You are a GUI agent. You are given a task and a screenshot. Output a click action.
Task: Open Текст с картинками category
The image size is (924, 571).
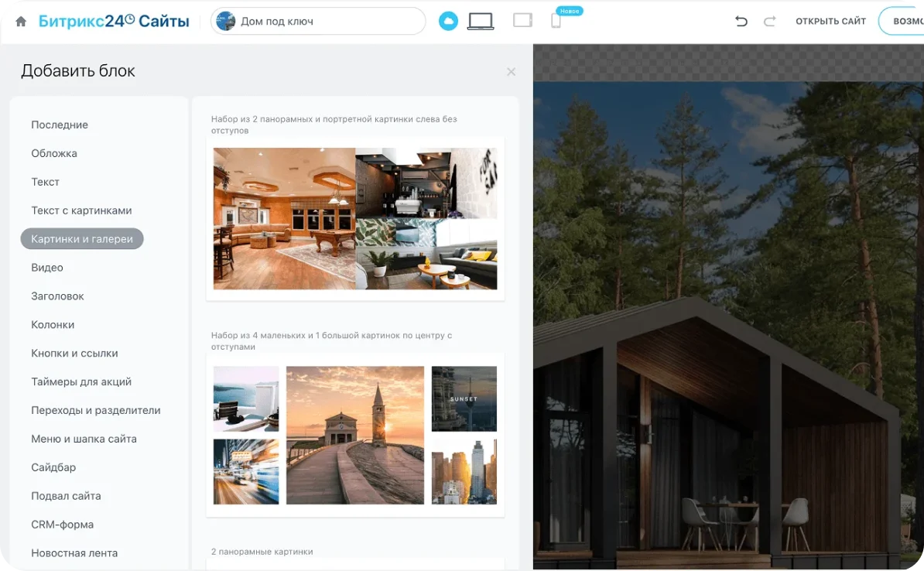(x=81, y=210)
